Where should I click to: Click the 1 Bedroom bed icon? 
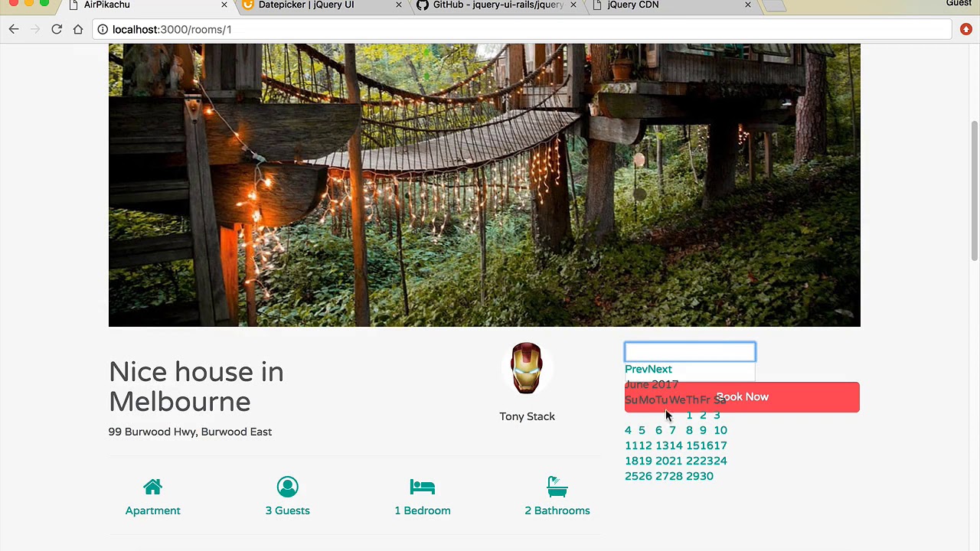423,487
